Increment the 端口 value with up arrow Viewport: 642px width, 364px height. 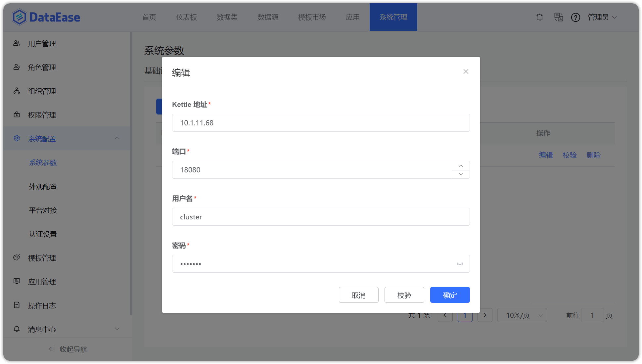click(x=460, y=166)
